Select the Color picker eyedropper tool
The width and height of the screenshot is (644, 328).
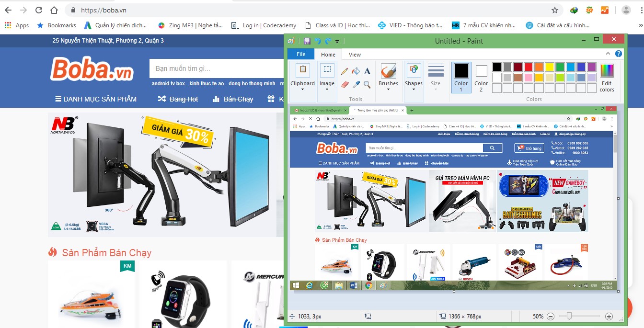tap(356, 85)
